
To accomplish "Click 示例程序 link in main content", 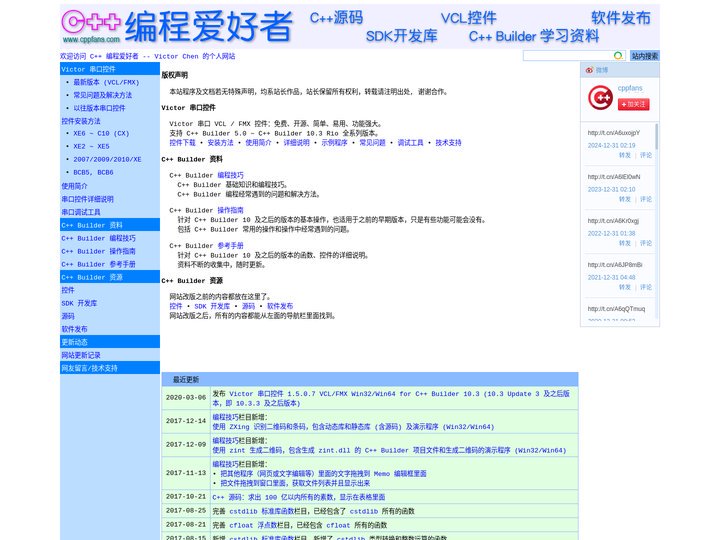I will 334,143.
